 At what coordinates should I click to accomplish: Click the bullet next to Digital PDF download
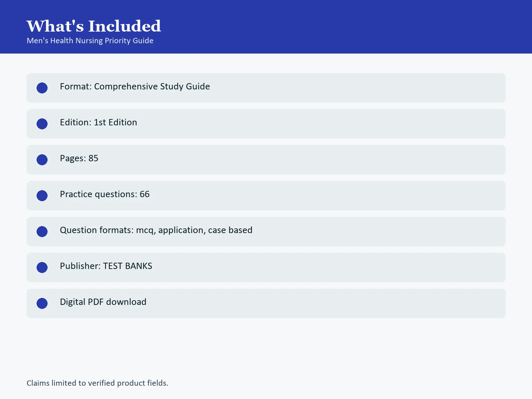point(42,303)
